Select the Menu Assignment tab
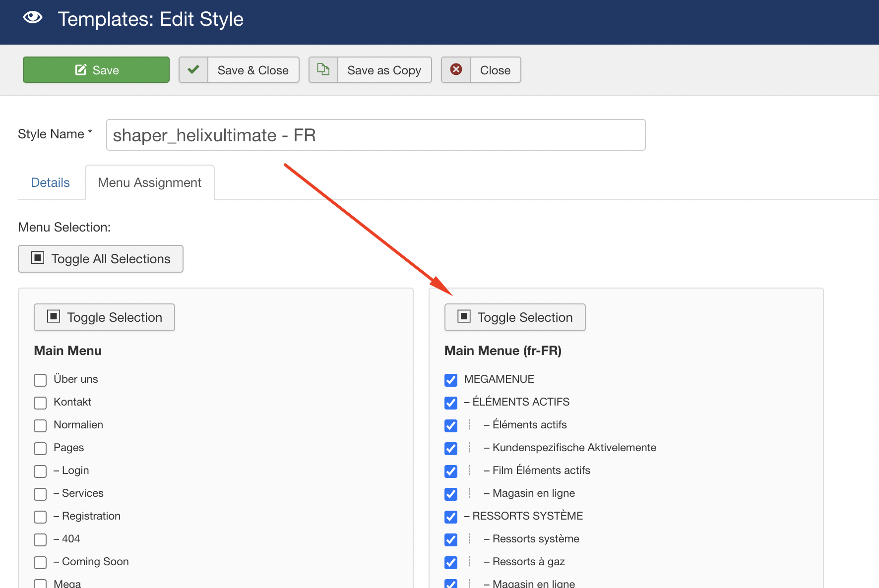Image resolution: width=879 pixels, height=588 pixels. 149,182
